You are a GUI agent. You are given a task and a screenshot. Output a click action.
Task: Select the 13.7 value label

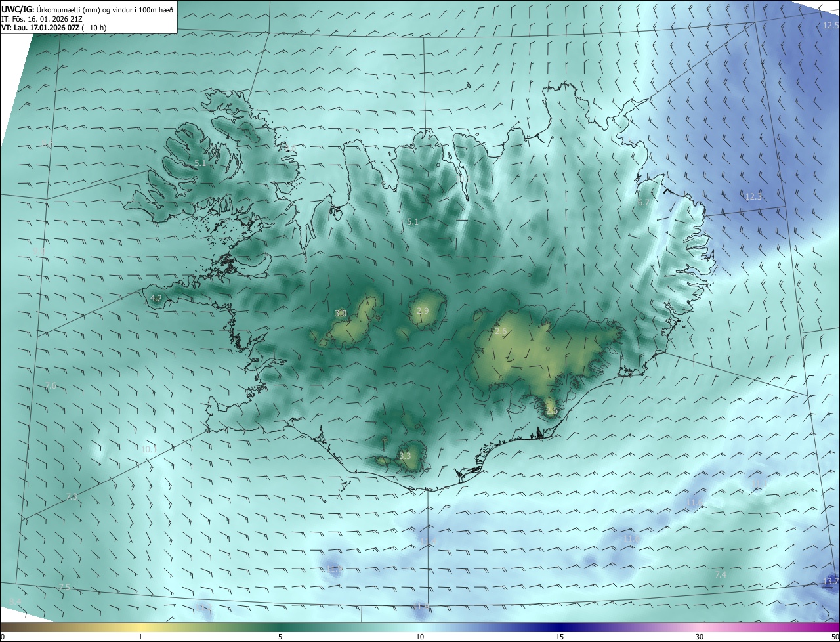click(x=831, y=581)
